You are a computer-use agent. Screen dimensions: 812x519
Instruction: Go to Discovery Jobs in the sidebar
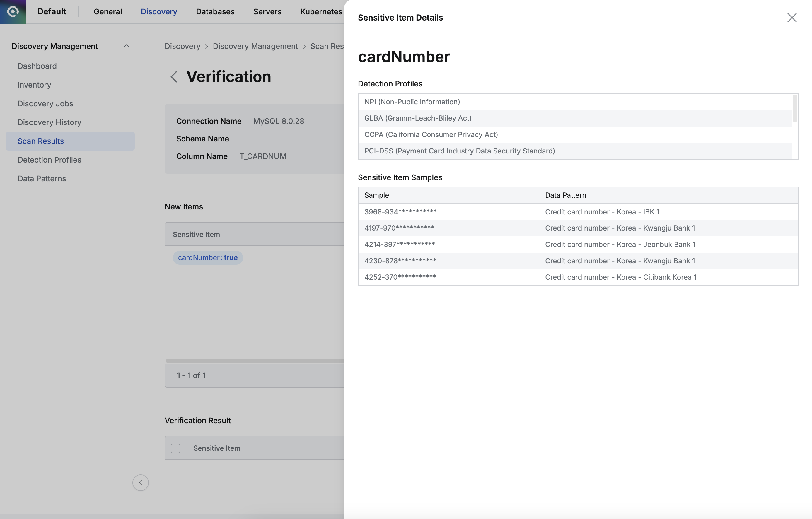[45, 103]
